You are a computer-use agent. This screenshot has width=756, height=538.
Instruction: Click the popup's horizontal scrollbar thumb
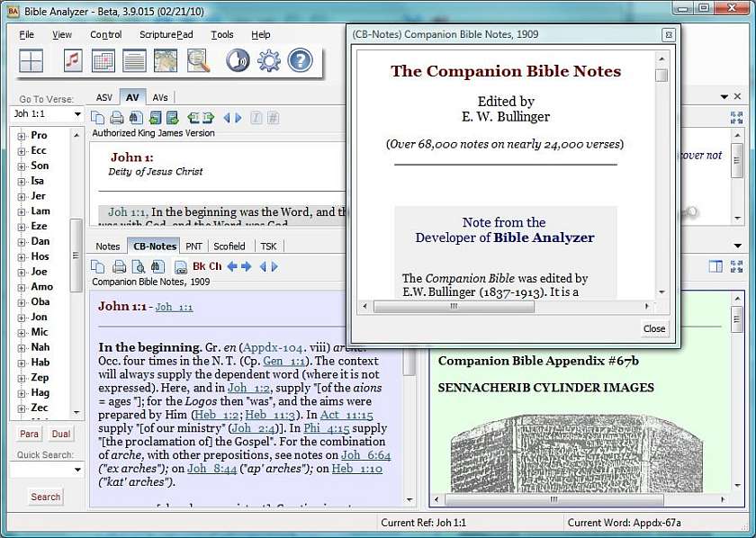point(454,307)
